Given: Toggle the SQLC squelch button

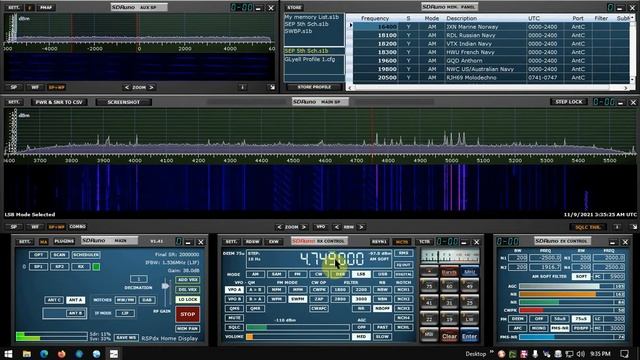Looking at the screenshot, I should (x=234, y=327).
